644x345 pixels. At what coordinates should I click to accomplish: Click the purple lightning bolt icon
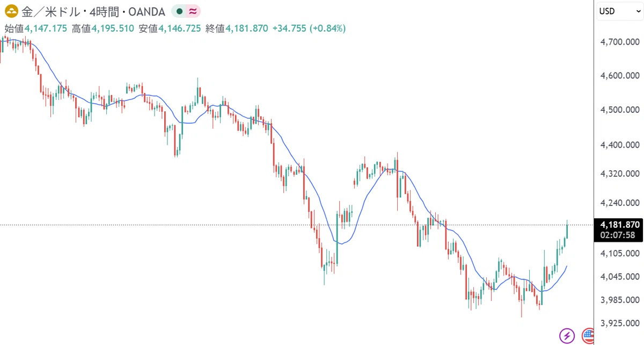click(x=567, y=336)
